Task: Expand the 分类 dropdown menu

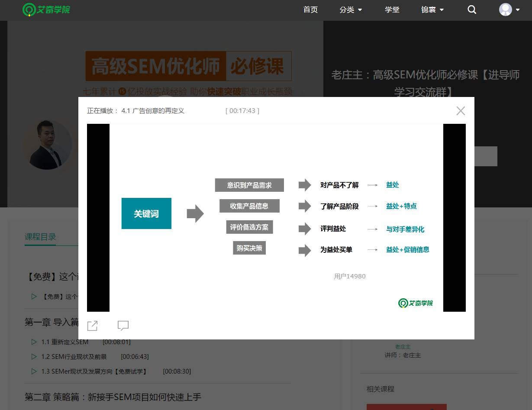Action: tap(351, 10)
